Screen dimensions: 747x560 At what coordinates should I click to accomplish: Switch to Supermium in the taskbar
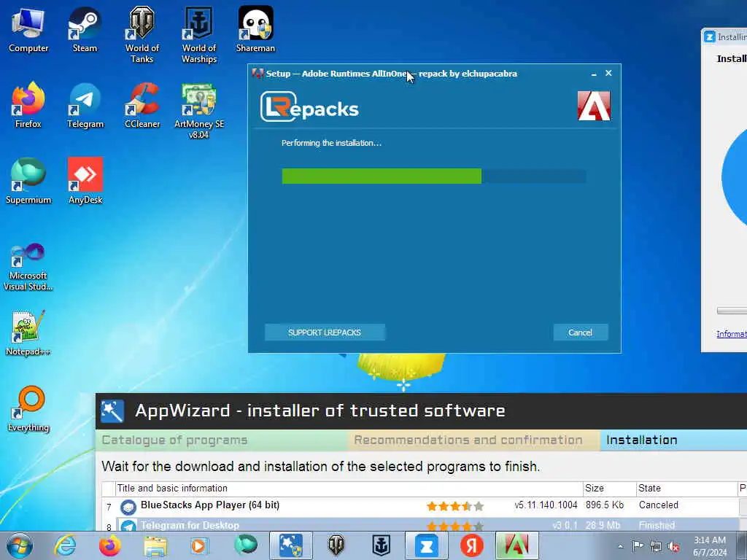pyautogui.click(x=245, y=545)
